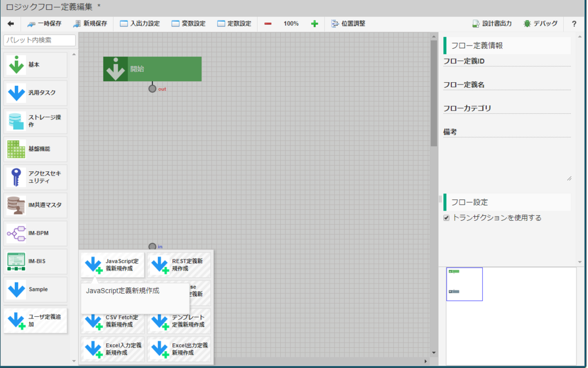Click the フロー定義情報 section header
588x368 pixels.
[x=507, y=46]
